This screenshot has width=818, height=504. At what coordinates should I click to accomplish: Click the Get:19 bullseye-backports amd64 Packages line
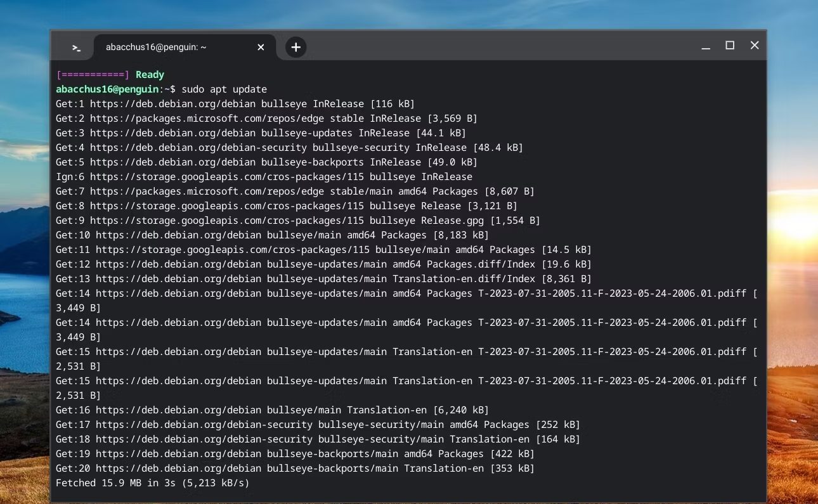(295, 454)
